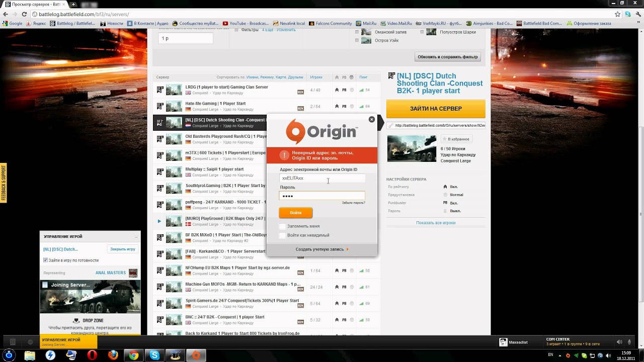Viewport: 644px width, 362px height.
Task: Select NFOHump EU B2K Maps server row
Action: [267, 270]
